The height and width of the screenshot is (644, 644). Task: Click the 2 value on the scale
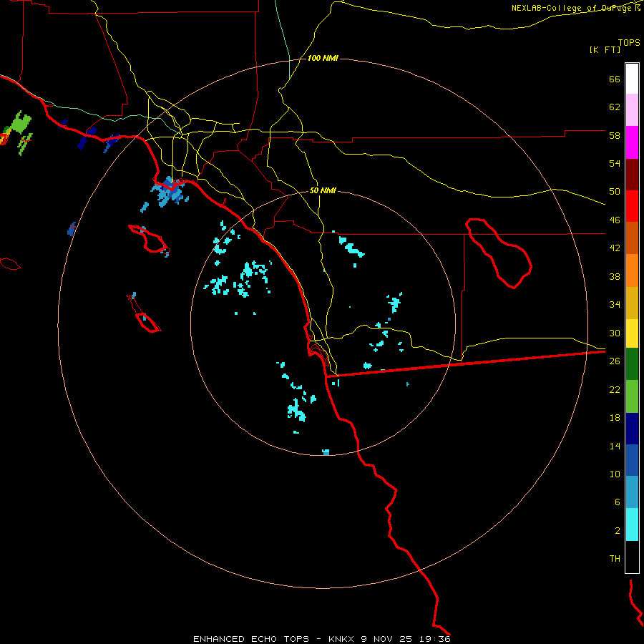click(618, 531)
